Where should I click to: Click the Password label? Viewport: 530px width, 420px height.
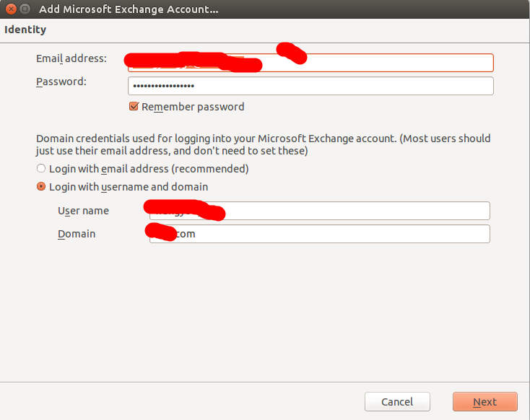[61, 82]
